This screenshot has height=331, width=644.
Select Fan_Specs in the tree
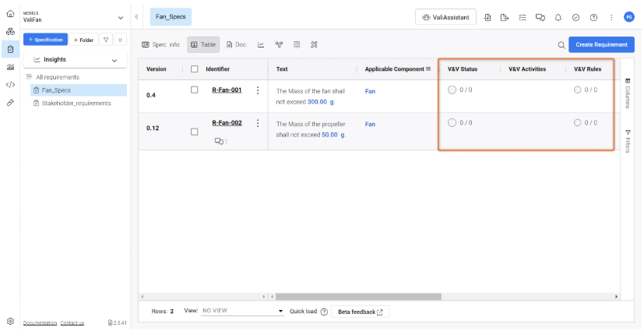pyautogui.click(x=79, y=90)
